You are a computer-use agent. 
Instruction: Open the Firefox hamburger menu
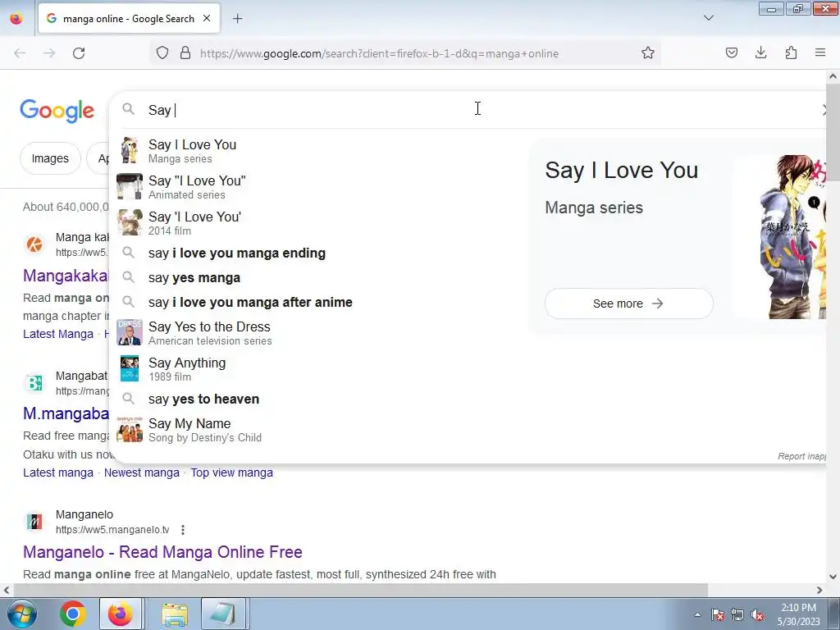(820, 53)
